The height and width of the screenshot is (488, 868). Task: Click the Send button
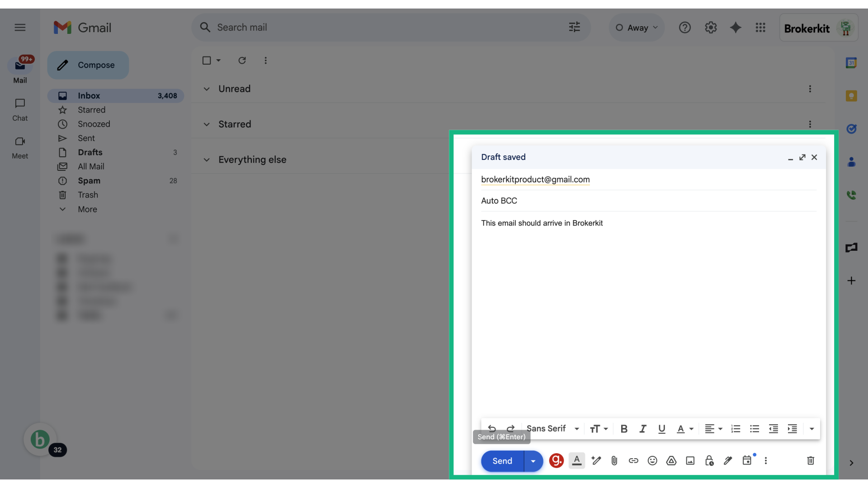pyautogui.click(x=502, y=461)
